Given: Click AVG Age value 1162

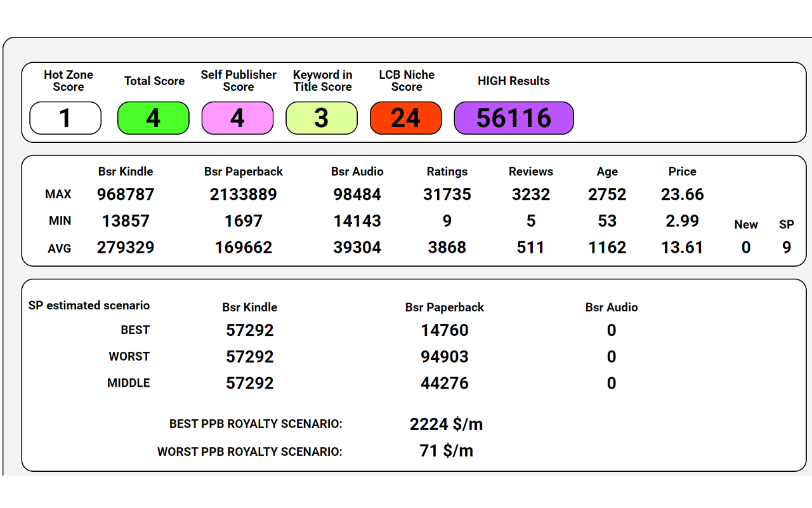Looking at the screenshot, I should point(607,248).
